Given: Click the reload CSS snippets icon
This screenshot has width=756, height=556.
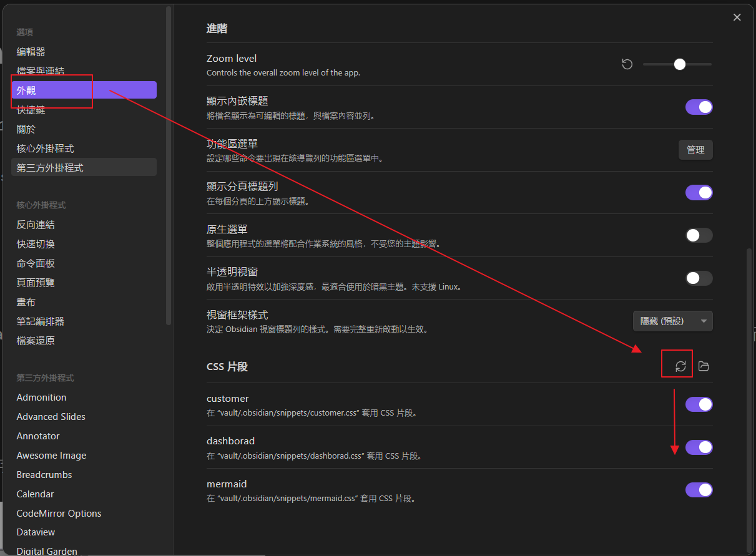Looking at the screenshot, I should coord(680,366).
